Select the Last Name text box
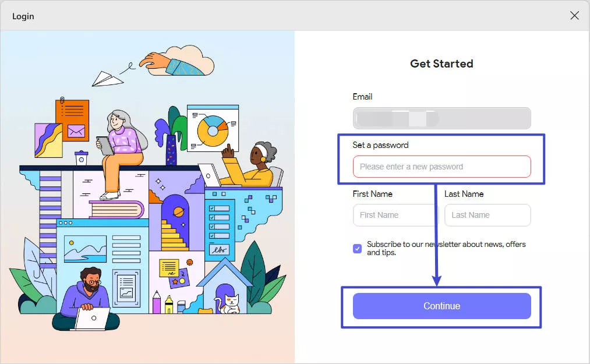 tap(487, 215)
